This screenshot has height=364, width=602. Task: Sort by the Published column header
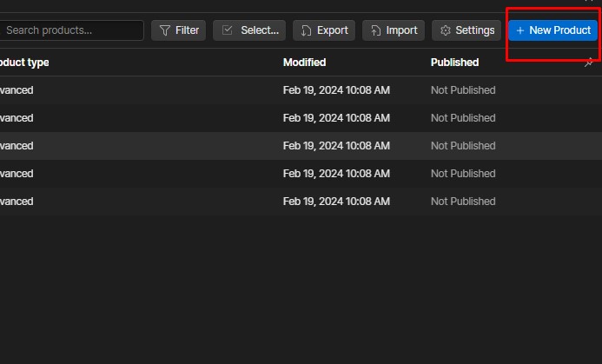point(454,63)
